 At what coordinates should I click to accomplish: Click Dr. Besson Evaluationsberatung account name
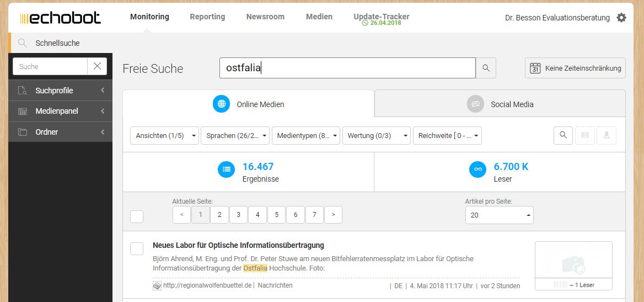click(x=557, y=18)
